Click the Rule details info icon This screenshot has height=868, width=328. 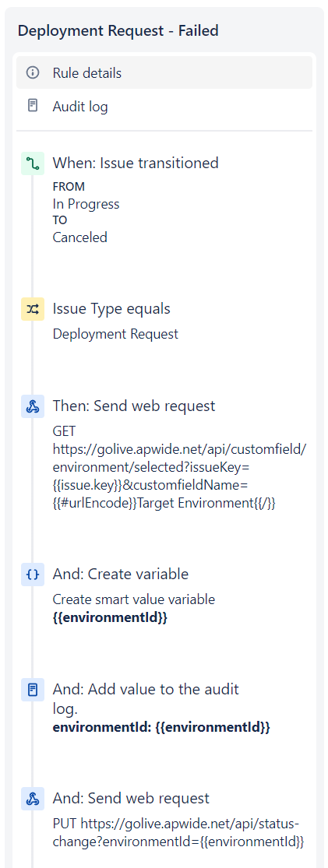point(33,72)
